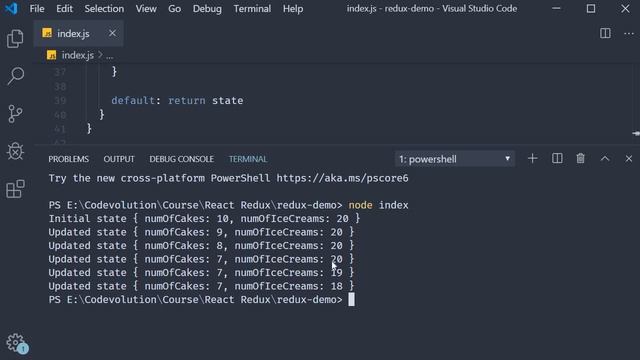Click the JS file icon on index.js tab
The height and width of the screenshot is (360, 640).
coord(47,33)
